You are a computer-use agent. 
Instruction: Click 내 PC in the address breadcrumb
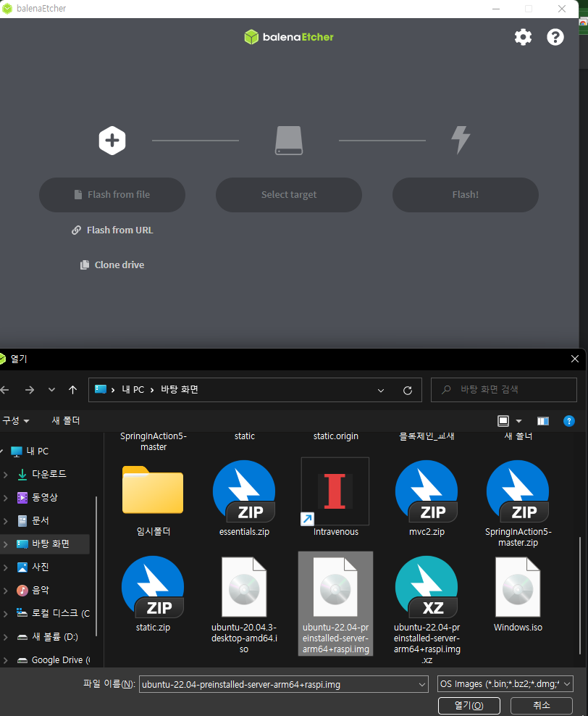[x=133, y=389]
